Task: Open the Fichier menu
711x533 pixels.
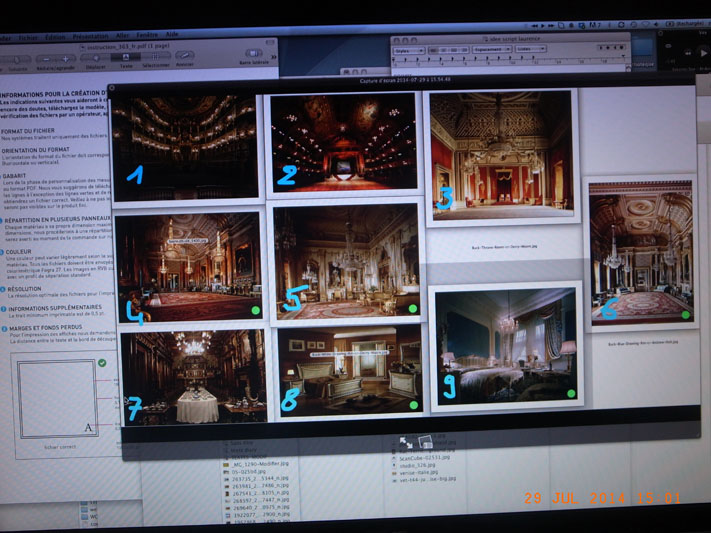Action: [29, 38]
